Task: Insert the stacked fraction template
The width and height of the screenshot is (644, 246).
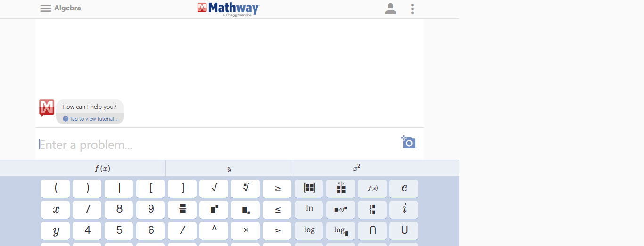Action: (x=182, y=210)
